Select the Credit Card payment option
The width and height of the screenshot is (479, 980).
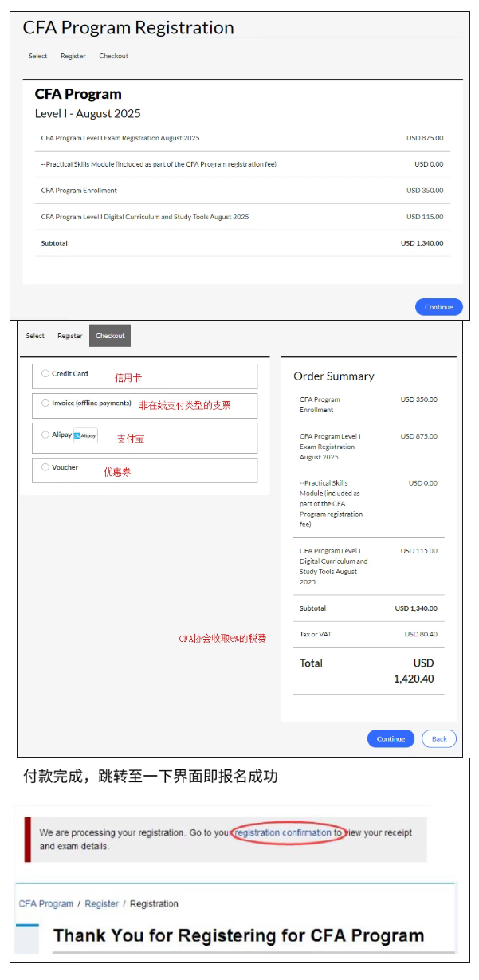(45, 373)
